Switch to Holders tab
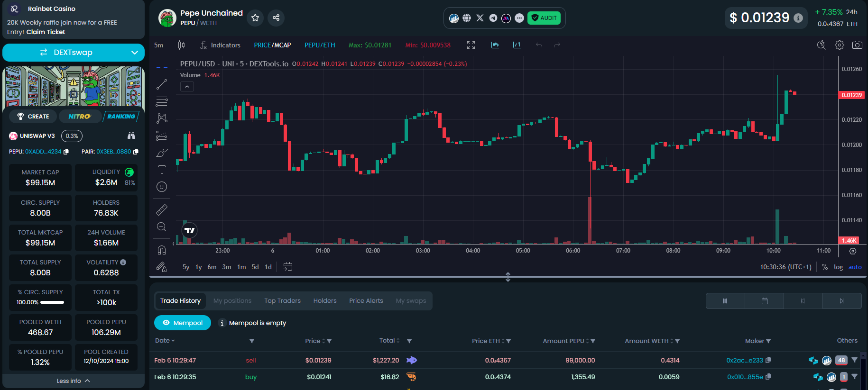 (325, 301)
